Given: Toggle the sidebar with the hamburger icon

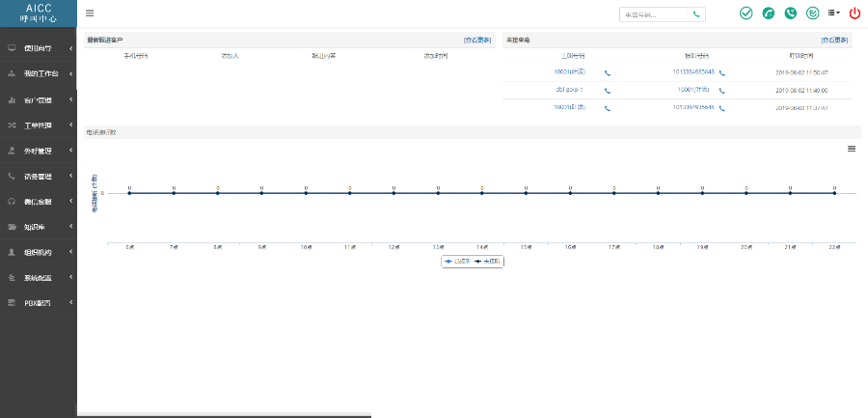Looking at the screenshot, I should [90, 13].
